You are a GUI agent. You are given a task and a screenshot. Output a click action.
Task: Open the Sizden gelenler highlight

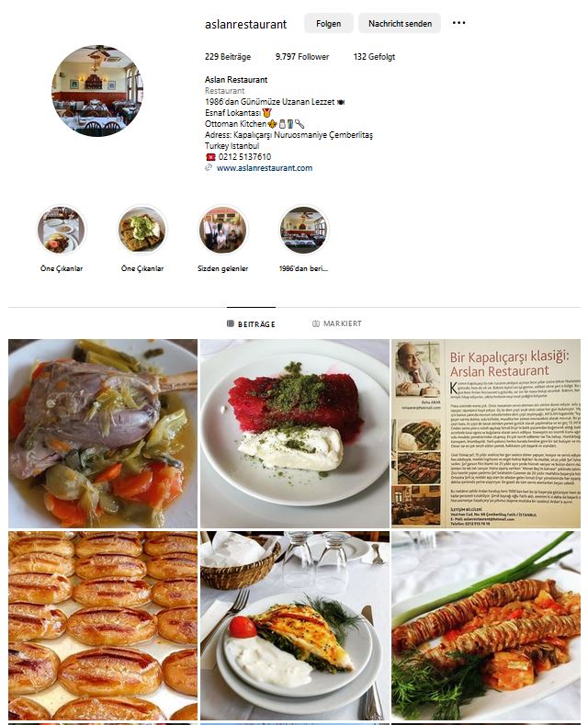(x=223, y=230)
